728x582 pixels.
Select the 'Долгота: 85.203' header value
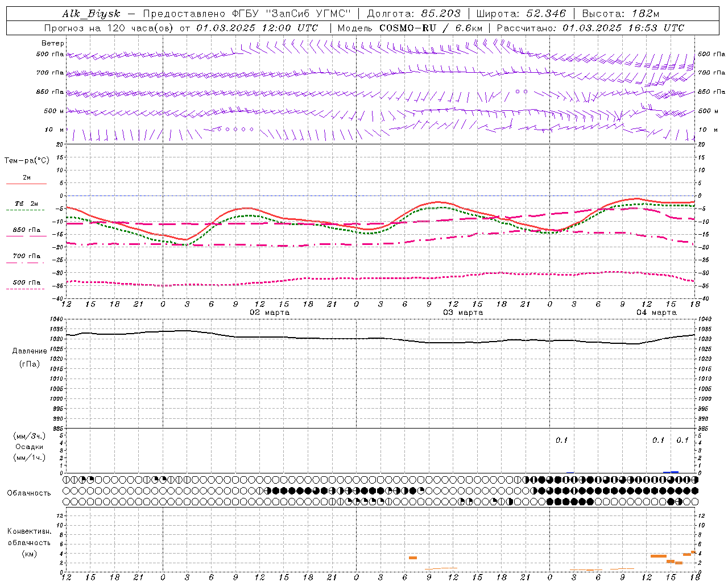414,14
